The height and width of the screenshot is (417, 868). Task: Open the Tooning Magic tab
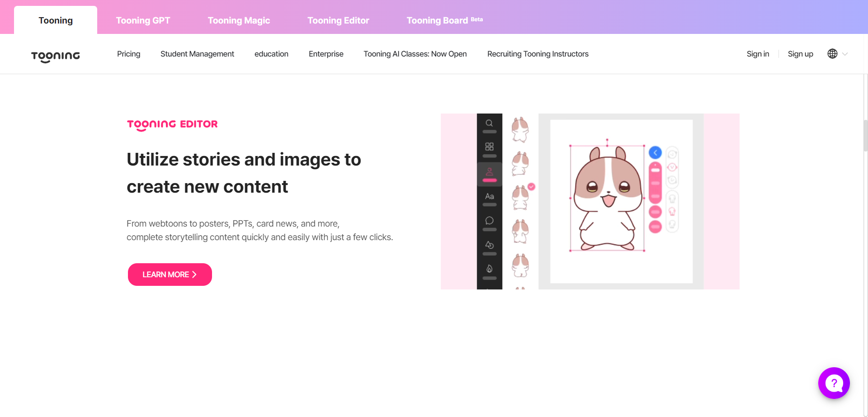click(x=239, y=20)
